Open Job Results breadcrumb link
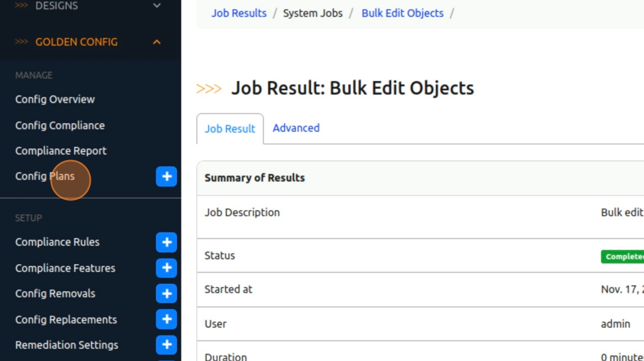 coord(239,13)
